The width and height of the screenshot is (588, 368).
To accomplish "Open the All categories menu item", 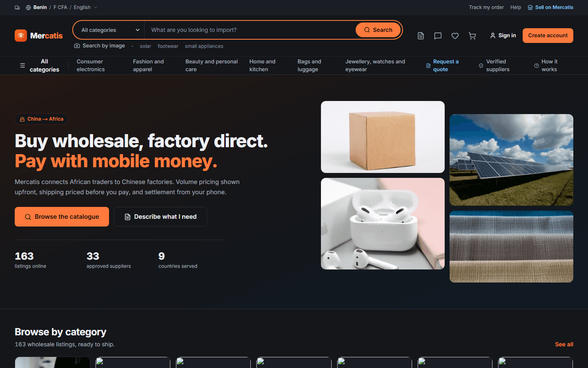I will tap(40, 65).
